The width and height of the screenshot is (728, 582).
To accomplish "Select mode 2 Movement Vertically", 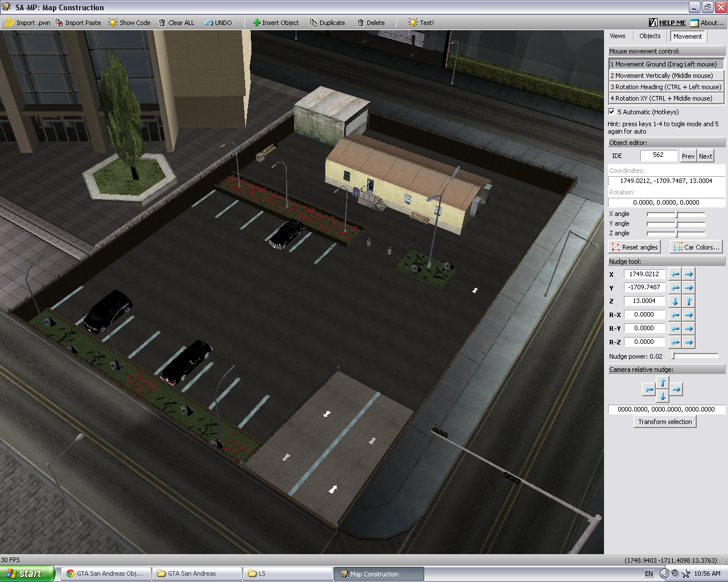I will tap(666, 76).
